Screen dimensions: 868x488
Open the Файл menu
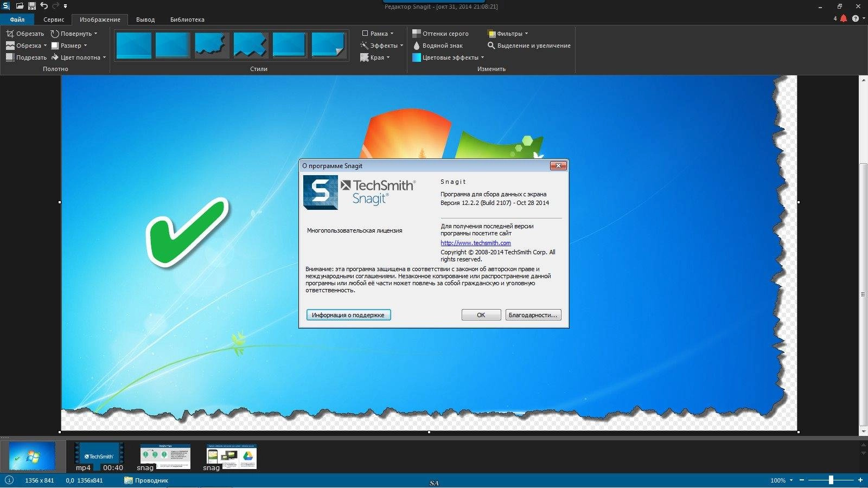[17, 20]
